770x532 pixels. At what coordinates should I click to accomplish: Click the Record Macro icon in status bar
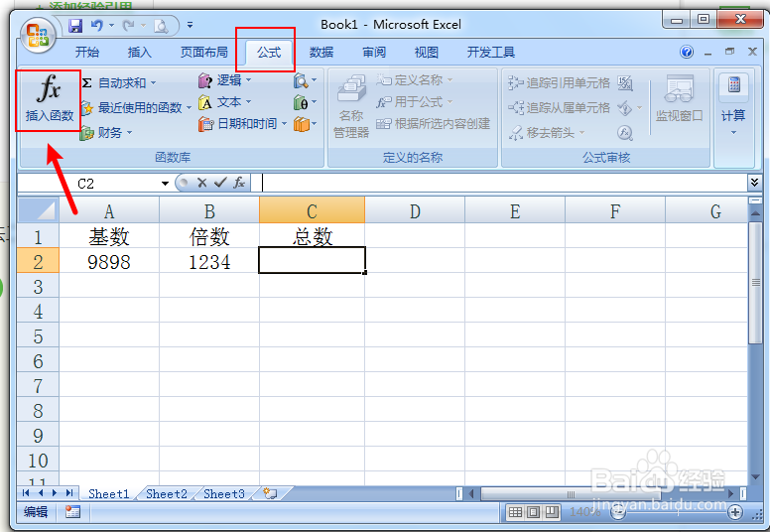pos(72,512)
